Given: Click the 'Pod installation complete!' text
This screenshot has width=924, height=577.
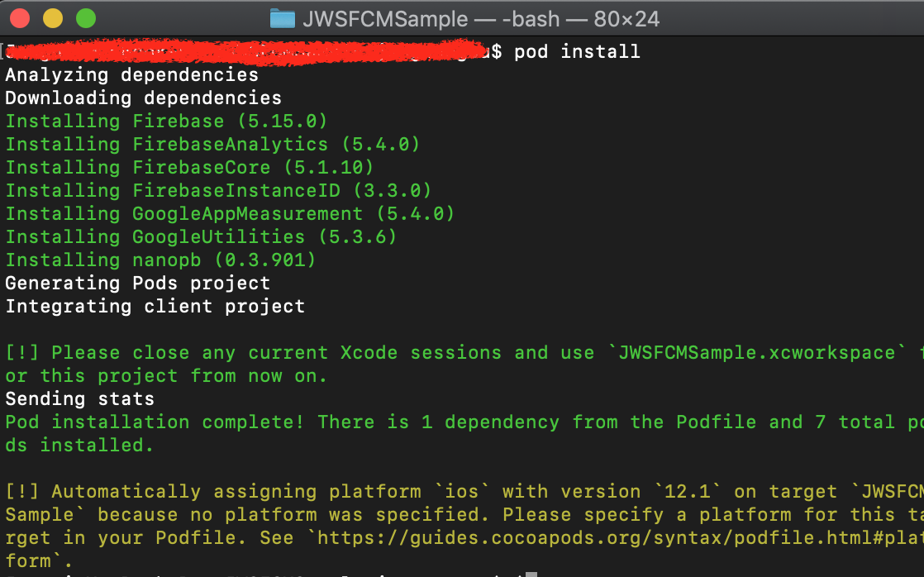Looking at the screenshot, I should coord(155,422).
